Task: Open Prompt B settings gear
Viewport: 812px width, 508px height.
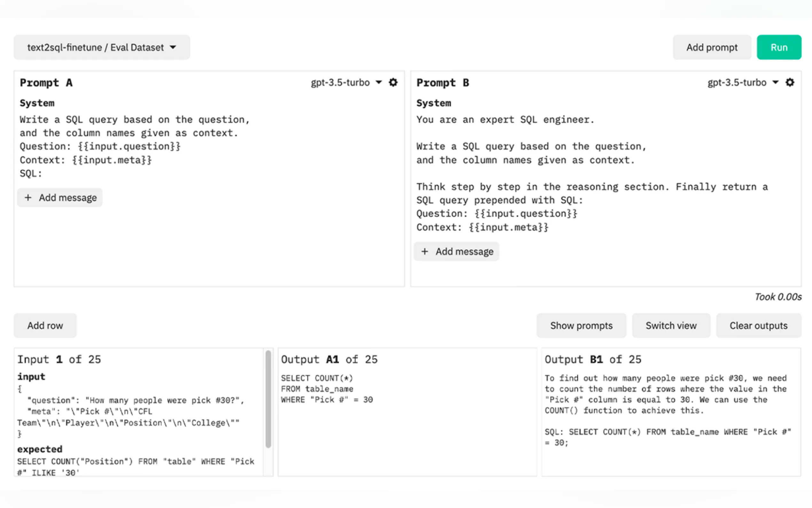Action: pos(790,82)
